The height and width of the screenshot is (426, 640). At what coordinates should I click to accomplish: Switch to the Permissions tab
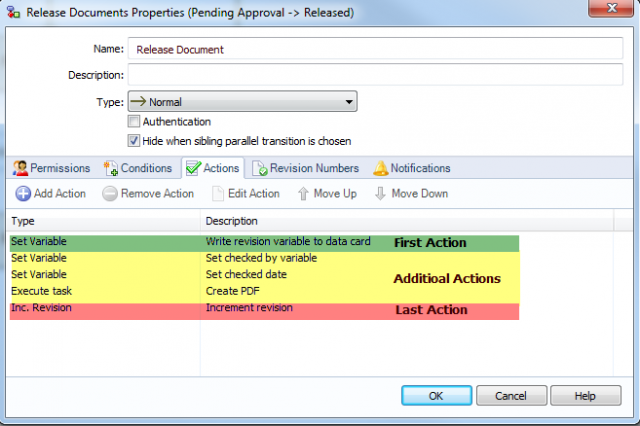(51, 168)
